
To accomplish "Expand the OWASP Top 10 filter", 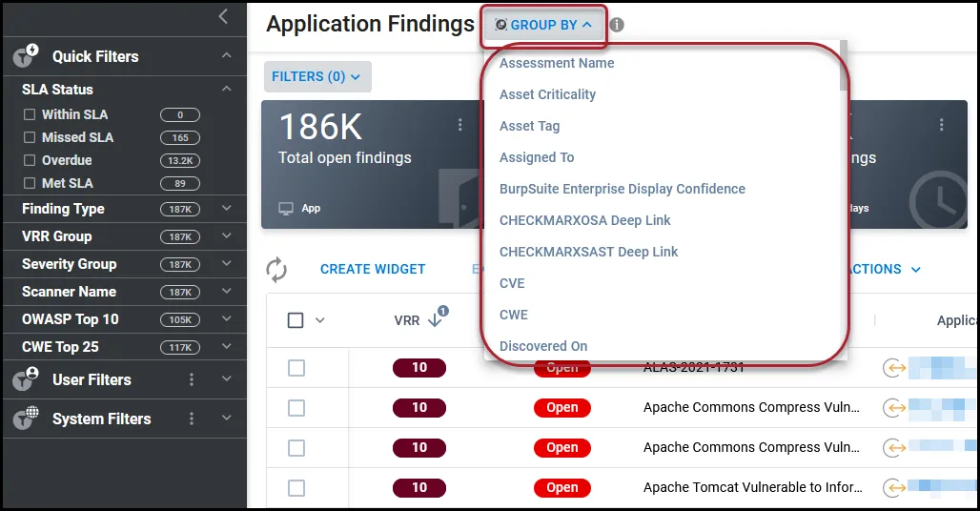I will tap(226, 318).
